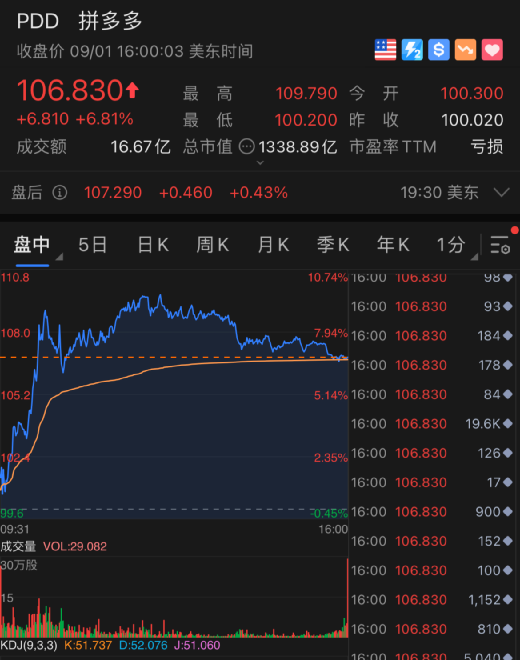The width and height of the screenshot is (520, 660).
Task: Expand the small chevron under 总市值
Action: pyautogui.click(x=260, y=162)
